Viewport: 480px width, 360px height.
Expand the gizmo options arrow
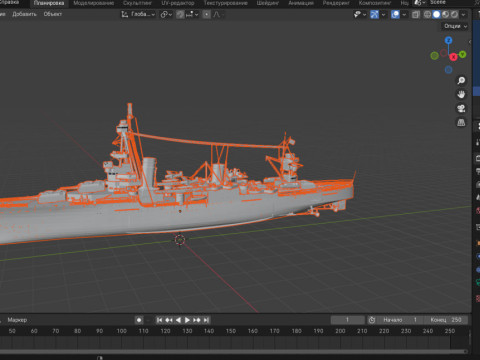(383, 14)
